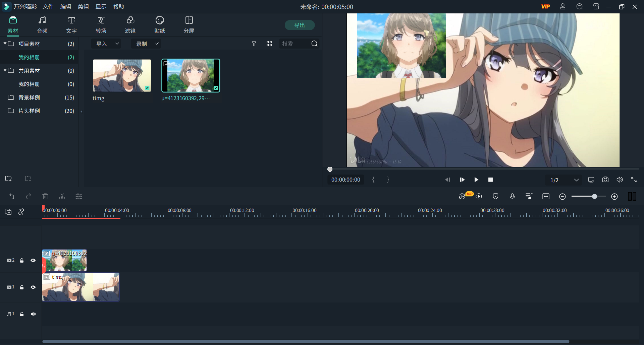The height and width of the screenshot is (345, 644).
Task: Adjust preview volume speaker icon
Action: click(x=620, y=180)
